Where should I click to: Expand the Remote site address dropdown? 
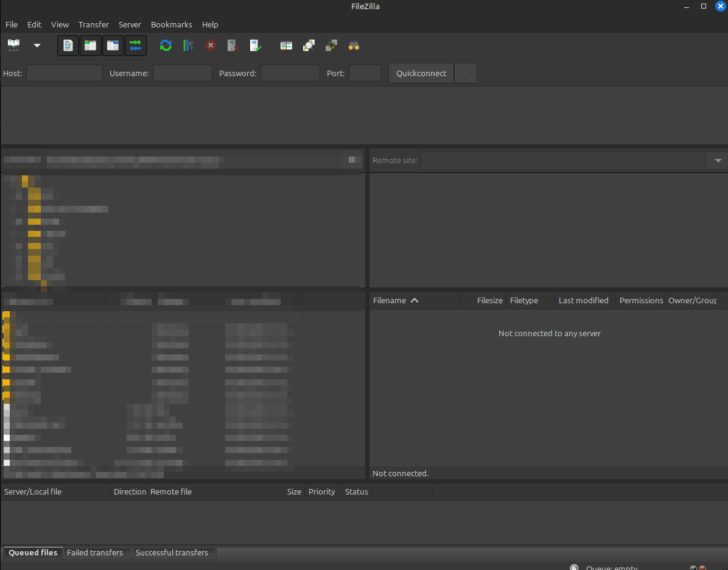point(717,160)
